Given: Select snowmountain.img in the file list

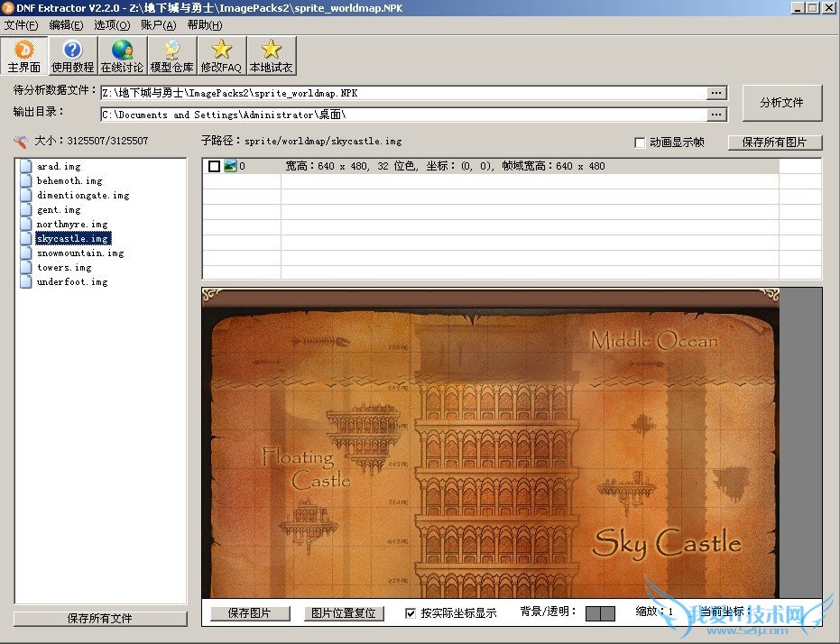Looking at the screenshot, I should [x=79, y=253].
